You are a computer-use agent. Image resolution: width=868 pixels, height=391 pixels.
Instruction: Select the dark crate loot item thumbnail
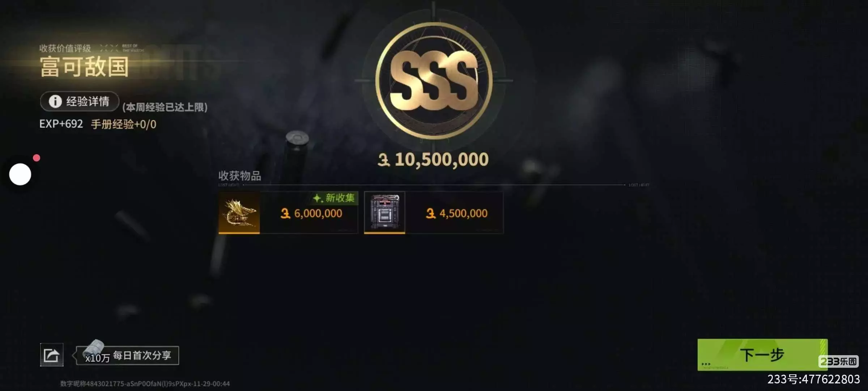[x=384, y=213]
